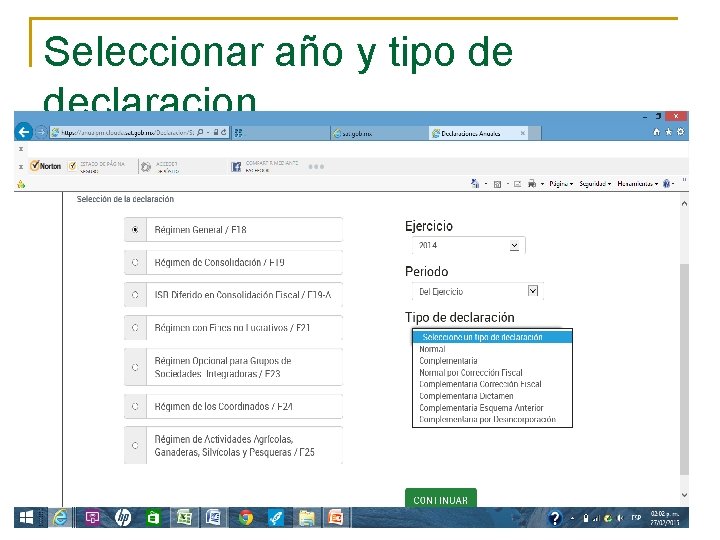Click the refresh icon in address bar
The height and width of the screenshot is (540, 720).
(224, 132)
